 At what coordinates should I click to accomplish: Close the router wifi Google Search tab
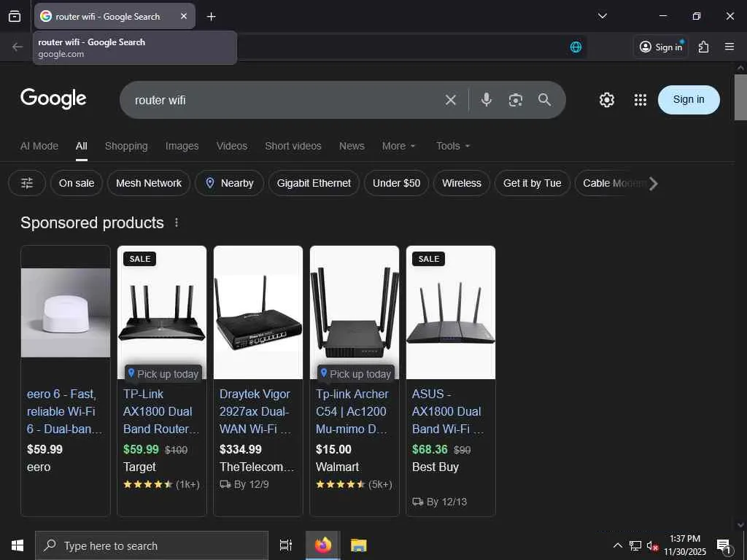[184, 16]
